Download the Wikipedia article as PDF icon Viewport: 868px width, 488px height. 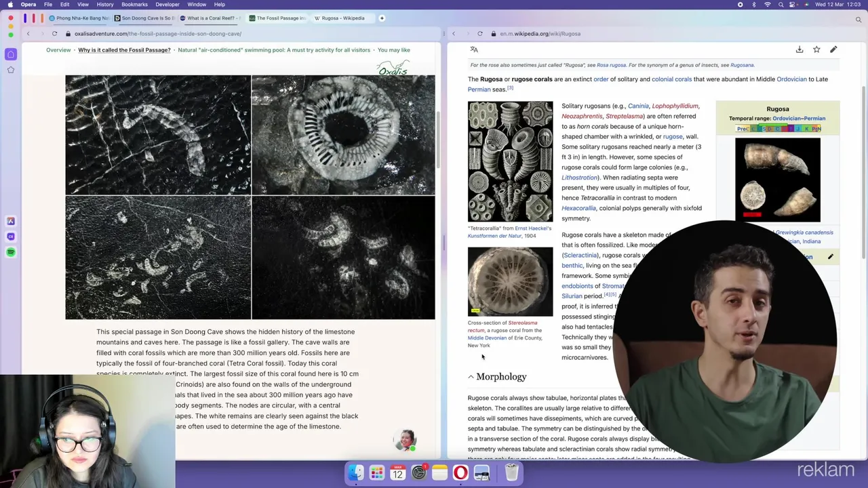pyautogui.click(x=800, y=49)
